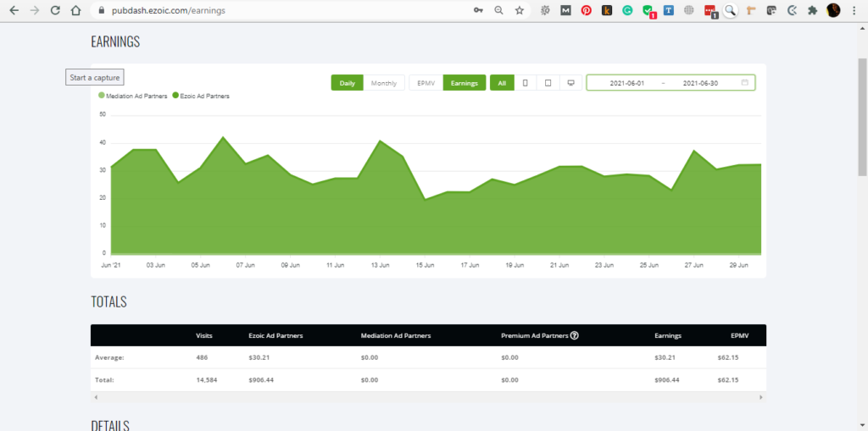The height and width of the screenshot is (431, 868).
Task: Sort by Ezoic Ad Partners column
Action: point(275,335)
